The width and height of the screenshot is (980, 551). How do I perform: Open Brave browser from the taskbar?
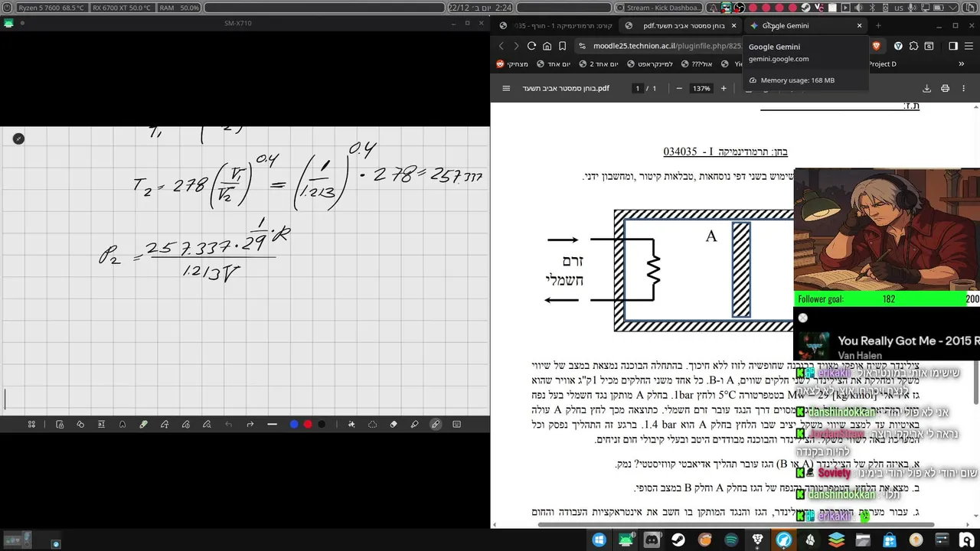(757, 540)
